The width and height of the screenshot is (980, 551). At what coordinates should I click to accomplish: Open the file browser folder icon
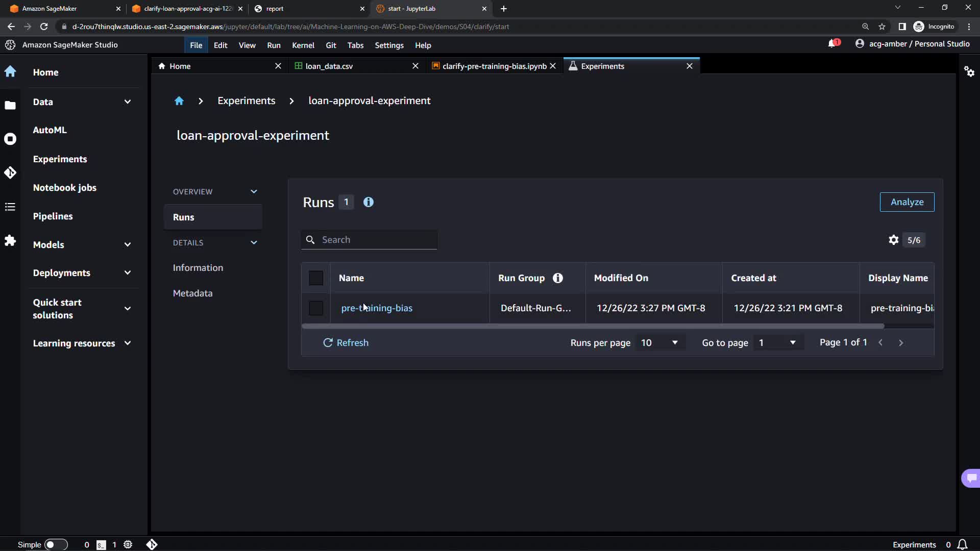[x=10, y=105]
